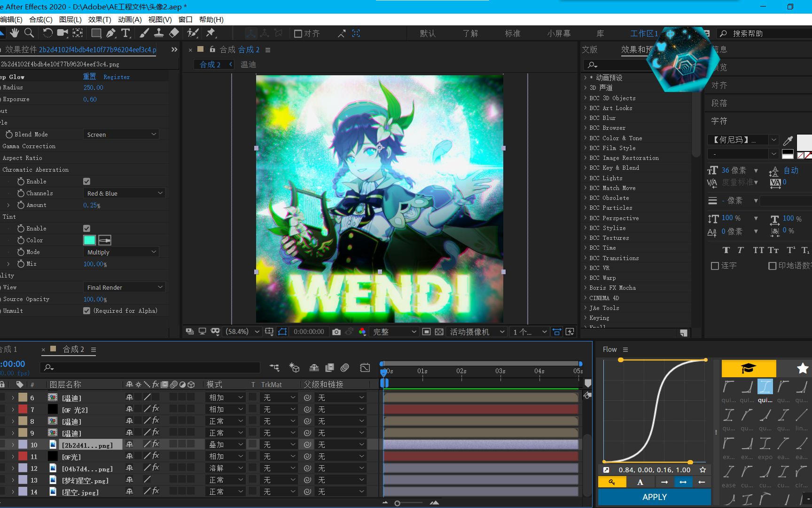Image resolution: width=812 pixels, height=508 pixels.
Task: Open the 图层(L) menu
Action: (x=70, y=19)
